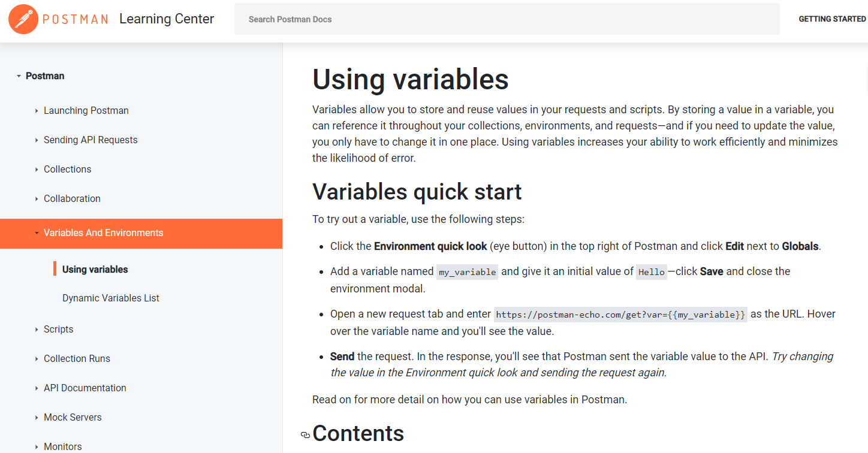Open the Using variables page
Viewport: 868px width, 453px height.
(x=95, y=270)
